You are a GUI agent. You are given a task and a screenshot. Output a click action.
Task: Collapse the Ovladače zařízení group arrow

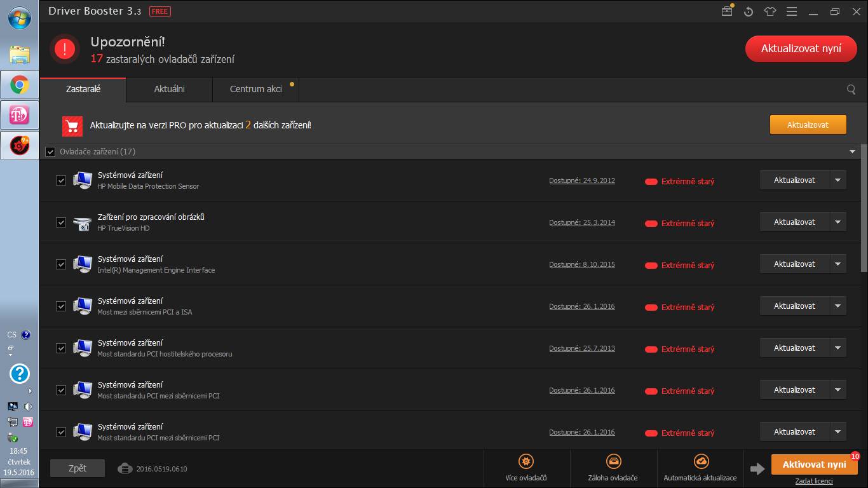(x=852, y=152)
